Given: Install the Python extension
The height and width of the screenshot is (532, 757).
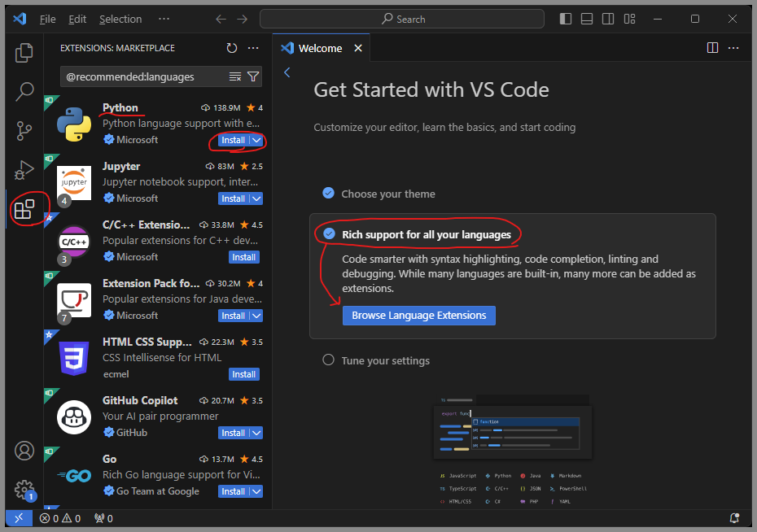Looking at the screenshot, I should (234, 141).
